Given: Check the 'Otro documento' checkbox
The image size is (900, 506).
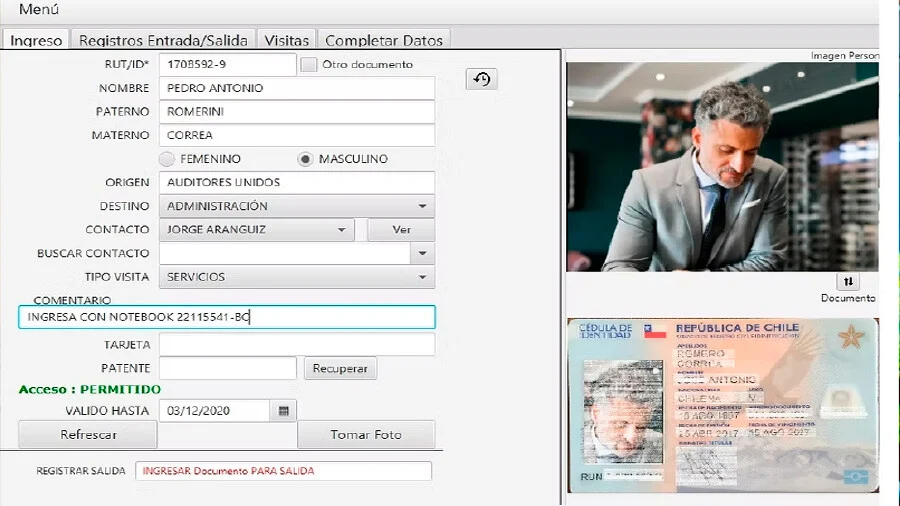Looking at the screenshot, I should (310, 65).
